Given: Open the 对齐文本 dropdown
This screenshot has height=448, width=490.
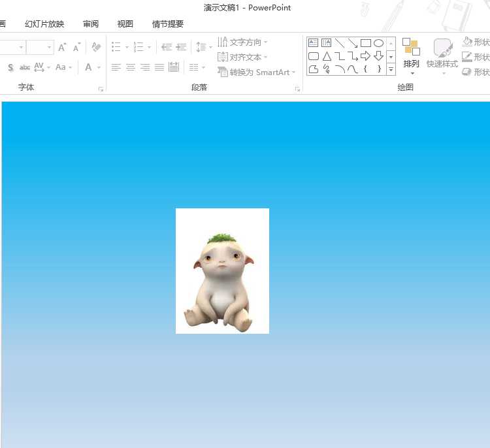Looking at the screenshot, I should [242, 57].
